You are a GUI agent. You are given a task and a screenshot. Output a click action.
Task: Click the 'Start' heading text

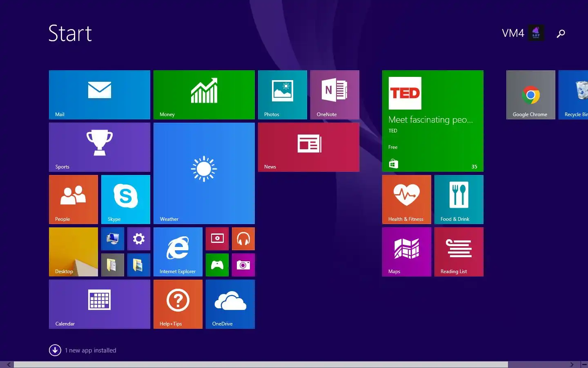pyautogui.click(x=70, y=33)
